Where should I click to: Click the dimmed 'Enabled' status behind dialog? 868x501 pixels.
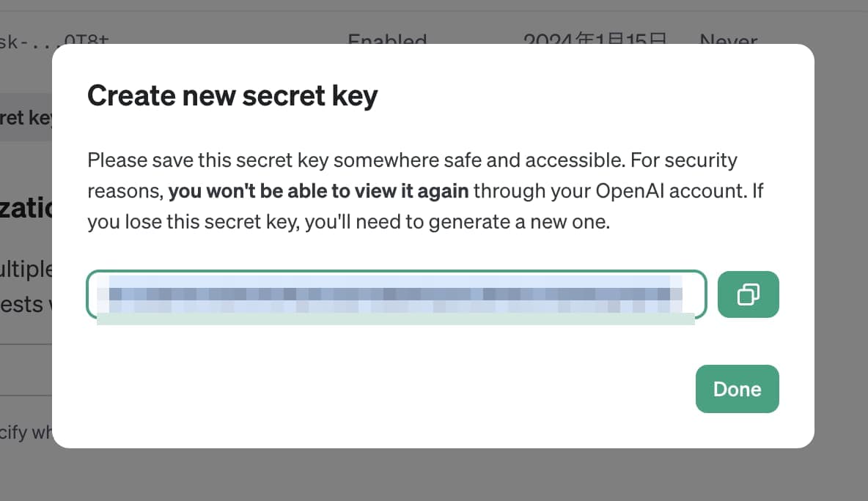387,40
